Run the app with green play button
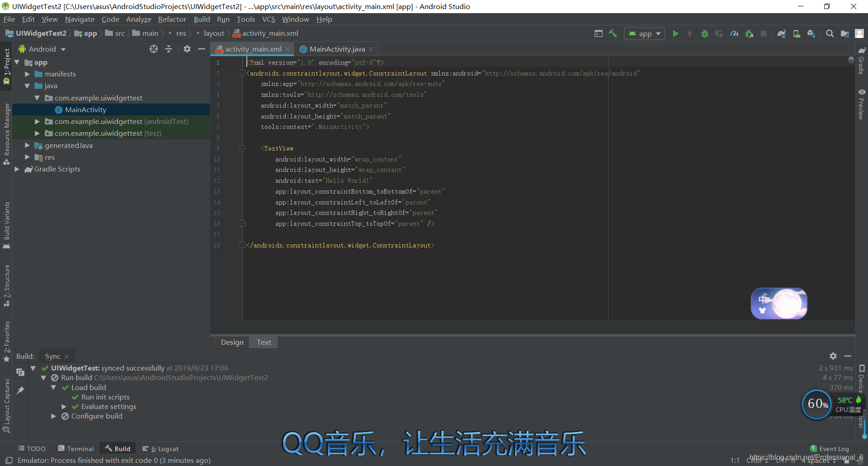The height and width of the screenshot is (466, 868). click(x=675, y=33)
